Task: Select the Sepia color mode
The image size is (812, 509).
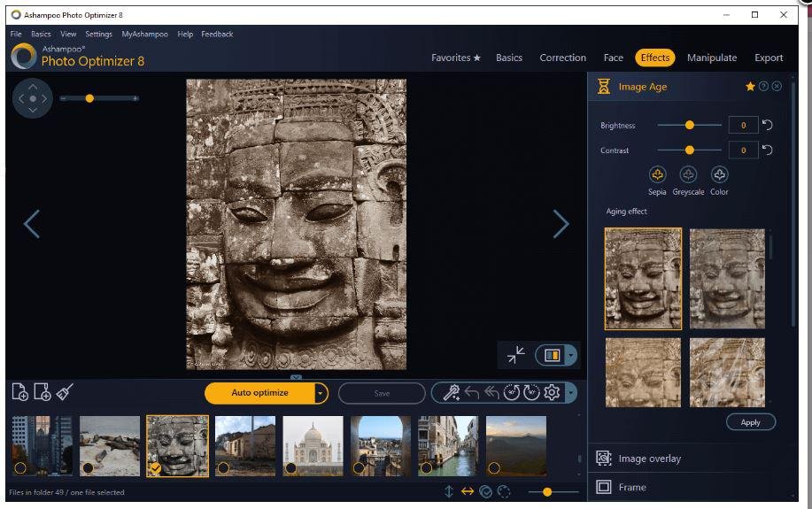Action: [x=657, y=175]
